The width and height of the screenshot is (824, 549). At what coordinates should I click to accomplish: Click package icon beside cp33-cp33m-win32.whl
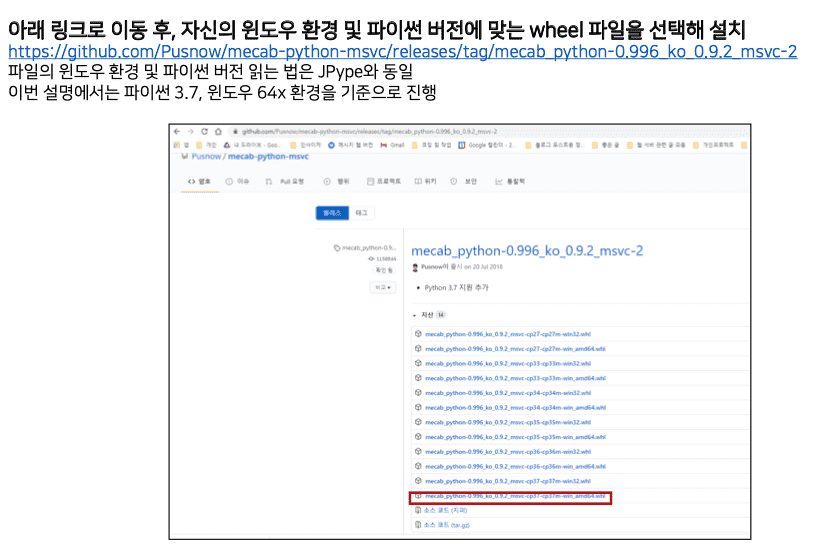418,363
